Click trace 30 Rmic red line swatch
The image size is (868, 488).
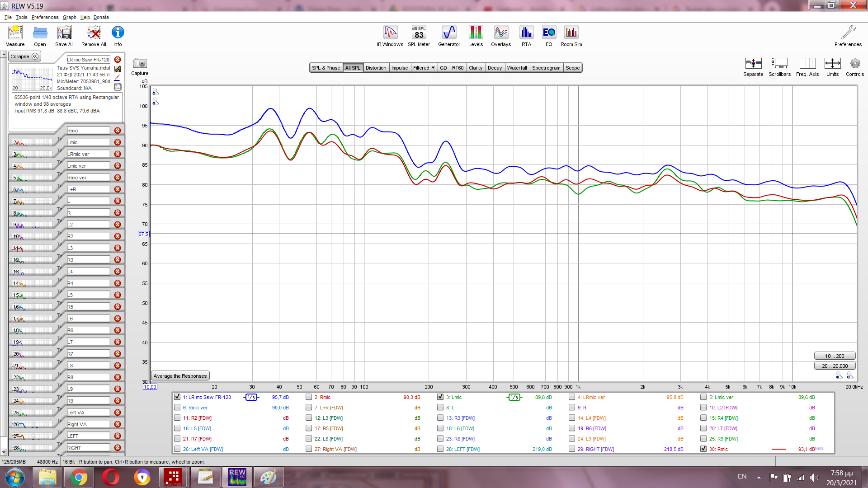[778, 449]
